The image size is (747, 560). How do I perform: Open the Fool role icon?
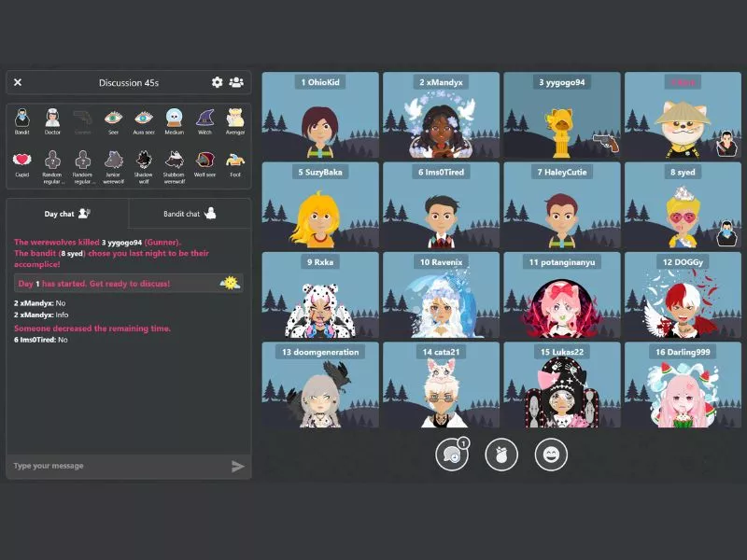pos(235,160)
